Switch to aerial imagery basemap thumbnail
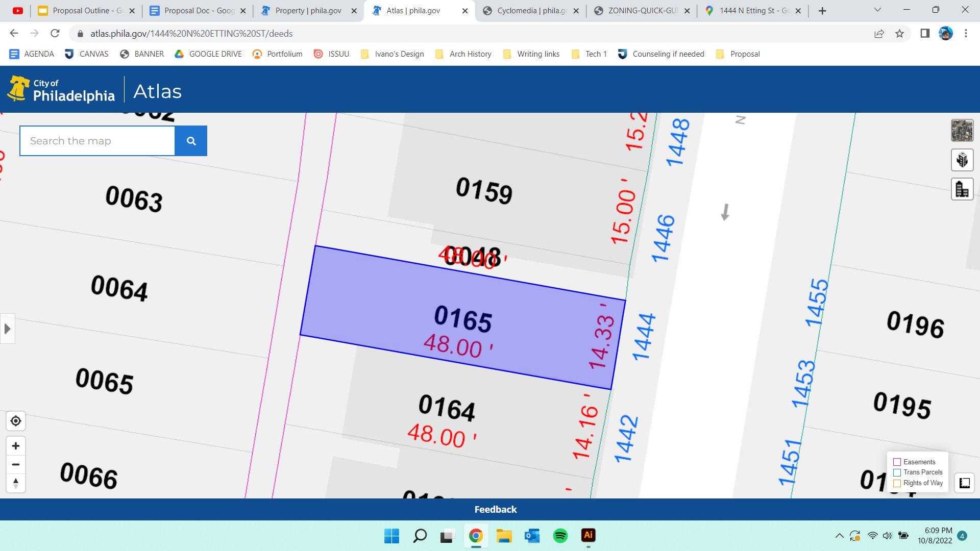The width and height of the screenshot is (980, 551). [962, 131]
